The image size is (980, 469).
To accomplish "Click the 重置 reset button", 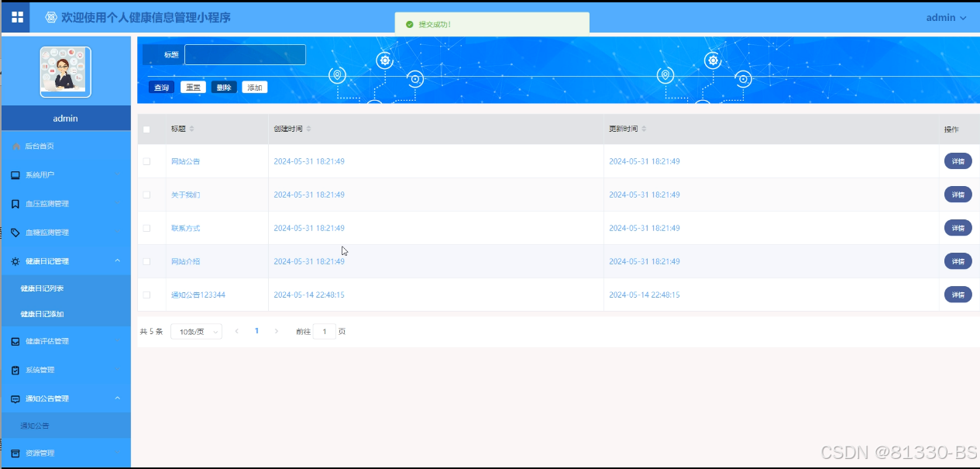I will tap(193, 88).
